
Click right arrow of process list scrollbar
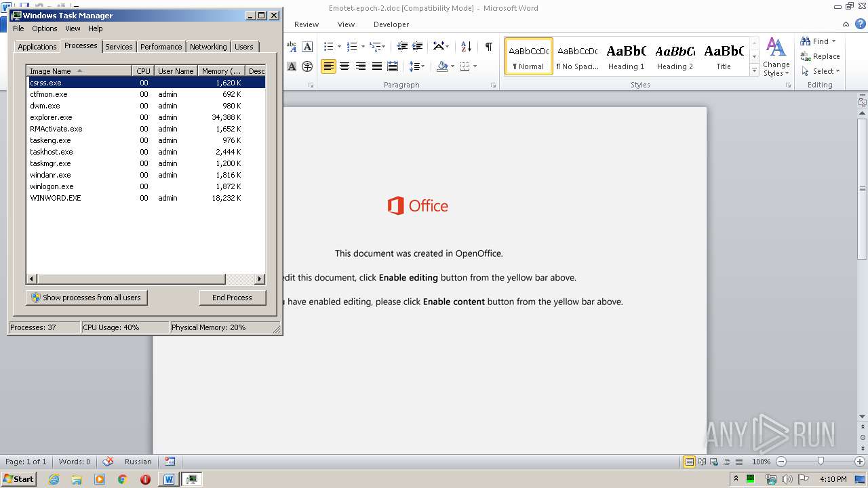[x=259, y=279]
